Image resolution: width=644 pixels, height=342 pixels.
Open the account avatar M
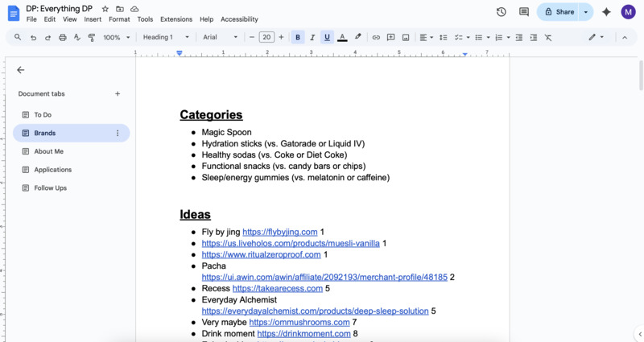pyautogui.click(x=628, y=12)
